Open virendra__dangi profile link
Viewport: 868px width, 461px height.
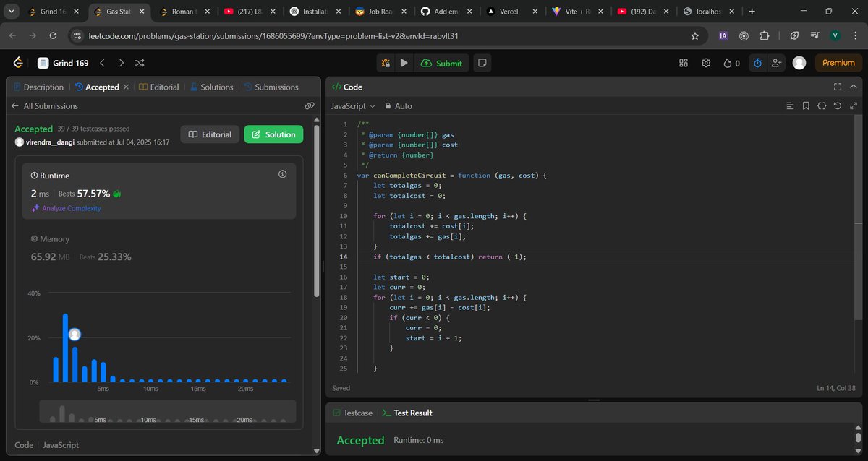[x=50, y=142]
